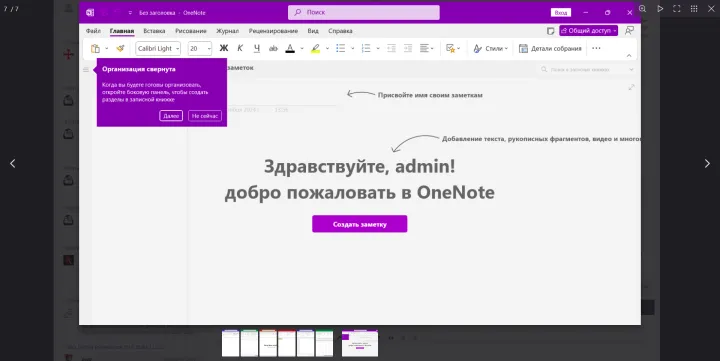Expand the notebook search scope arrow
This screenshot has width=720, height=361.
point(631,69)
